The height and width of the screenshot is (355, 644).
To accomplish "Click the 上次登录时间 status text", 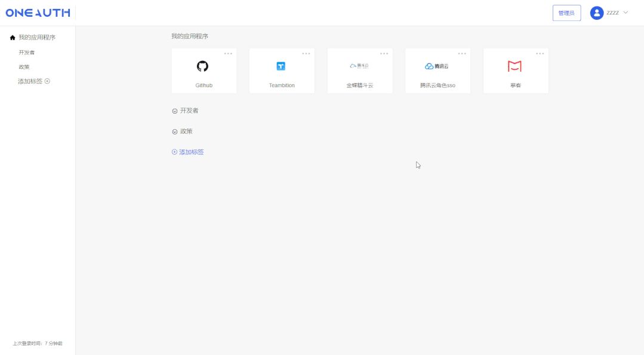I will pos(38,343).
